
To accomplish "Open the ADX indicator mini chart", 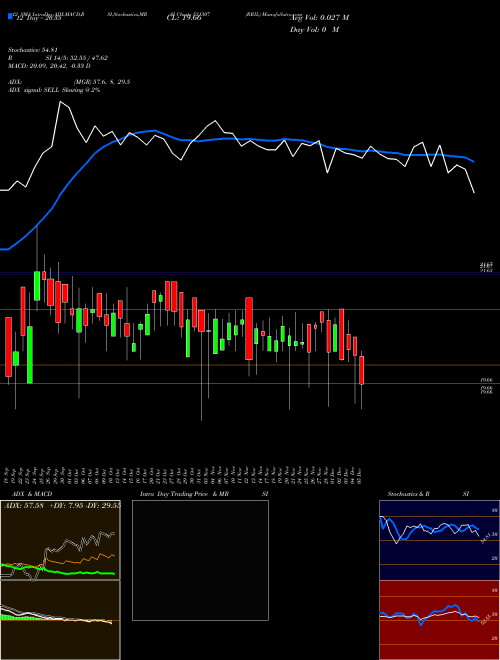I will point(60,540).
